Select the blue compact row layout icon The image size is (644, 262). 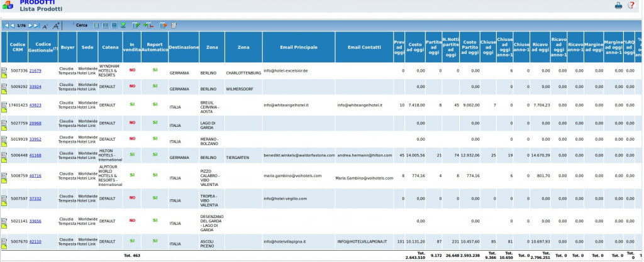point(114,25)
